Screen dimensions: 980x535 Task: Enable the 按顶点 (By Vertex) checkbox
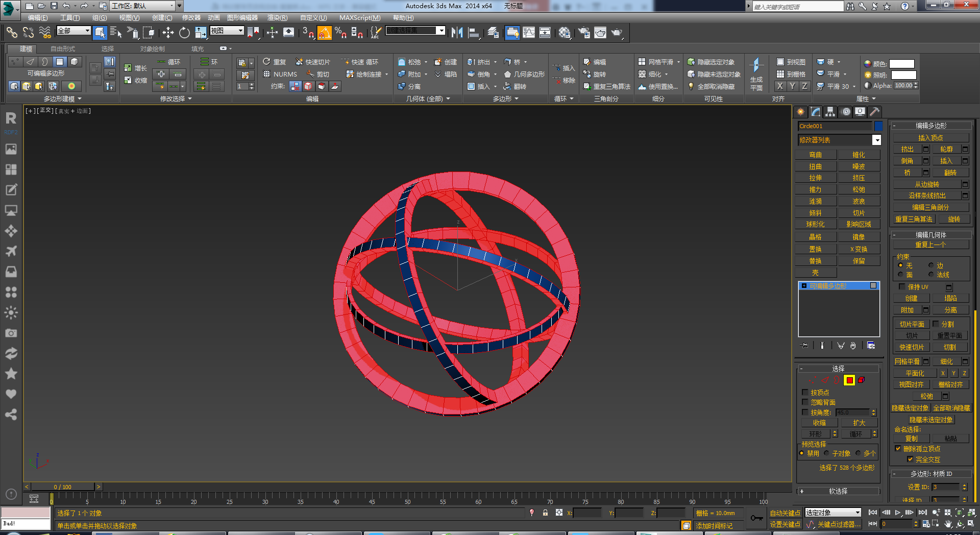(x=805, y=393)
